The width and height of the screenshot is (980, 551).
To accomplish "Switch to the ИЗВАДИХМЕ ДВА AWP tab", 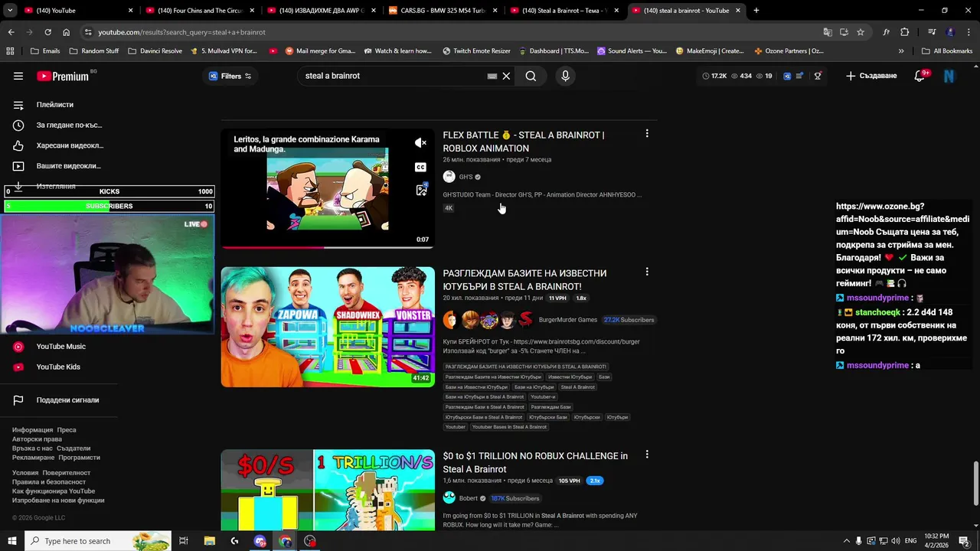I will click(x=320, y=11).
